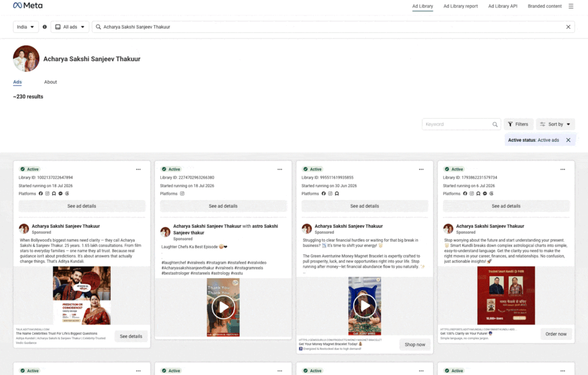
Task: Click the page profile picture
Action: (x=26, y=59)
